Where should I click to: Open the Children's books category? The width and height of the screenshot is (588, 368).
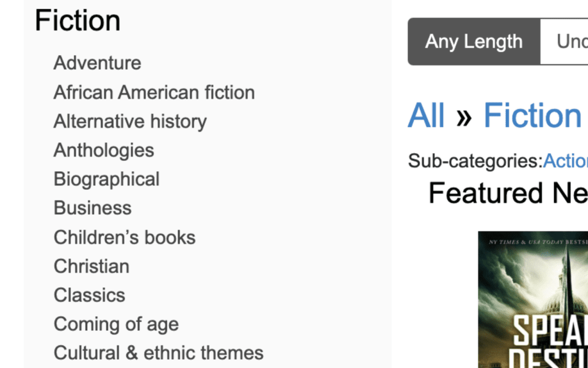124,237
